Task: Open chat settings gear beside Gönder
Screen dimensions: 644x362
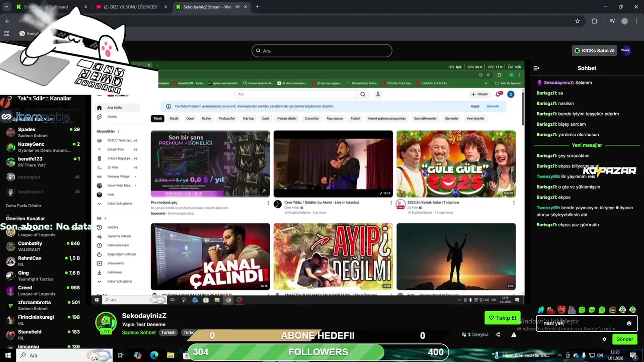Action: point(604,339)
